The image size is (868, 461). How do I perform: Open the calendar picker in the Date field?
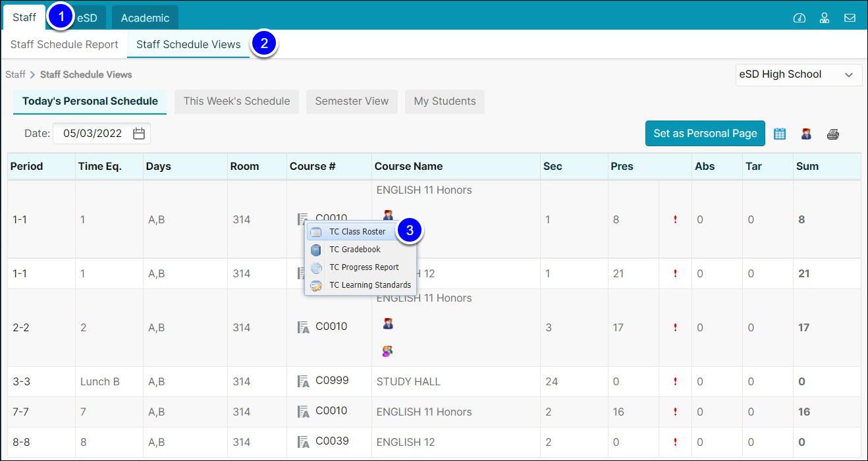(138, 133)
